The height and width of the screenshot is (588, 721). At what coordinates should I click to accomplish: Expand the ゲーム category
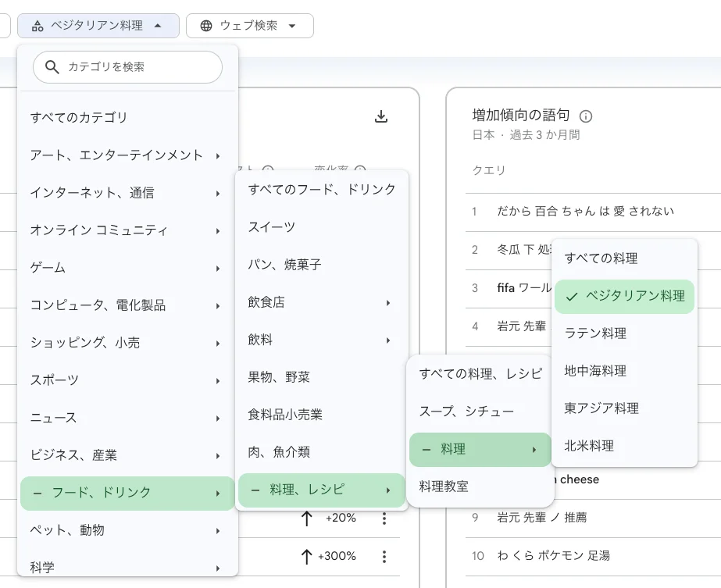[128, 268]
